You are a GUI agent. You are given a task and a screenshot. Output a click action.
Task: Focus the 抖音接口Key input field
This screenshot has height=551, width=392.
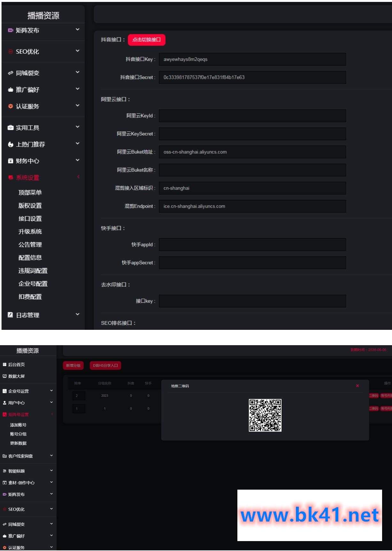pos(252,59)
